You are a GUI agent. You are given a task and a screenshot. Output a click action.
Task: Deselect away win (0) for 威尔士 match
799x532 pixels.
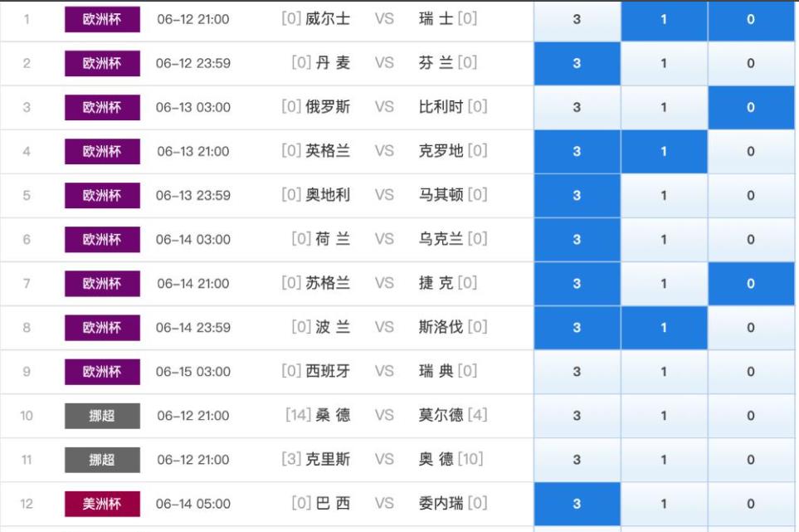[x=750, y=19]
